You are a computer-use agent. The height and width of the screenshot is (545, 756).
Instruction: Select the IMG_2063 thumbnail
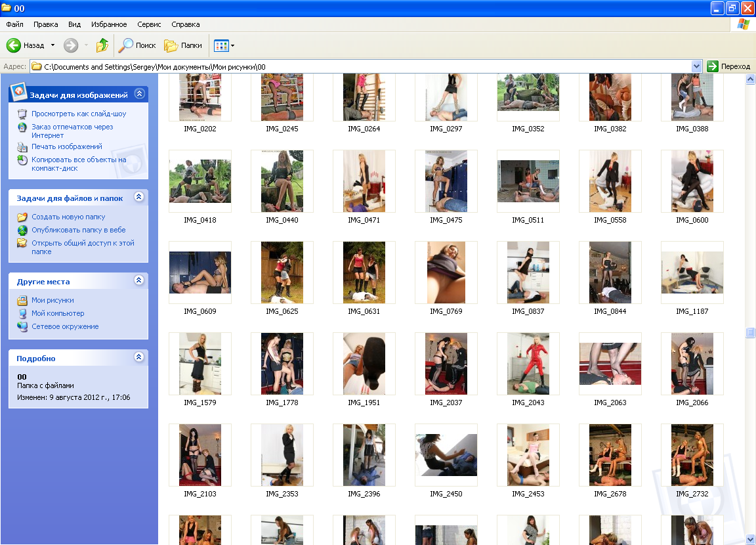[x=610, y=364]
